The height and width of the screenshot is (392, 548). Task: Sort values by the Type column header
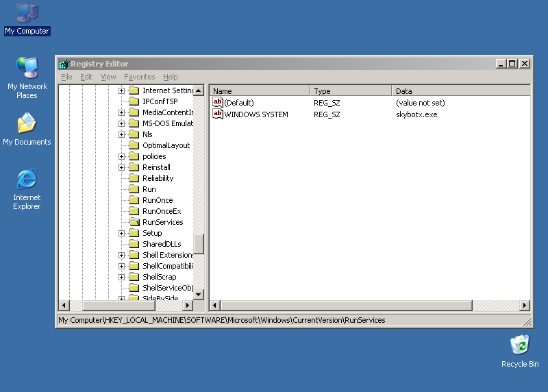(351, 91)
